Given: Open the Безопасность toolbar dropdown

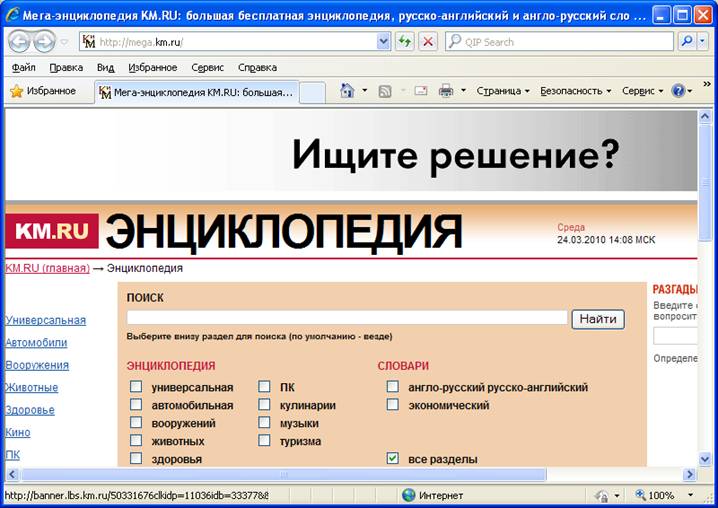Looking at the screenshot, I should click(576, 91).
